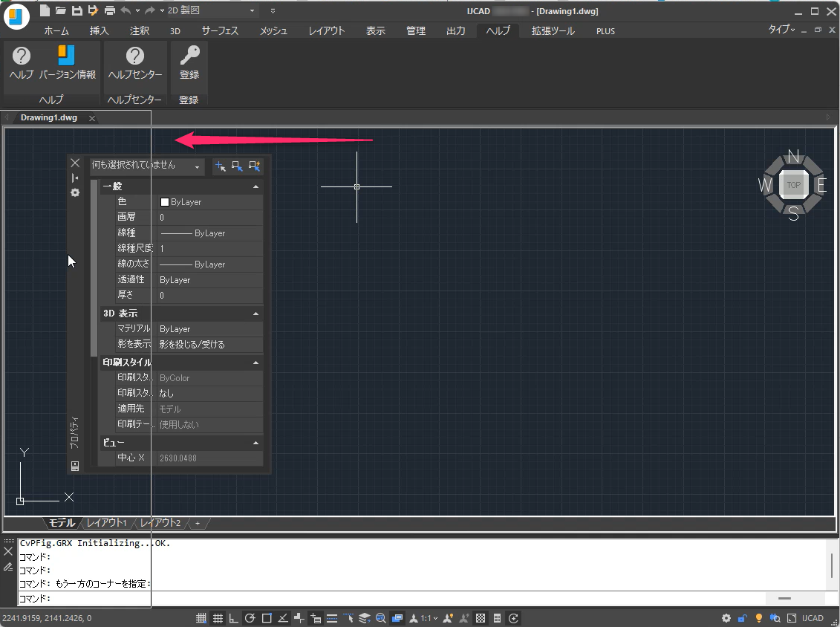Toggle grid display in status bar
Screen dimensions: 840x627
[x=218, y=618]
